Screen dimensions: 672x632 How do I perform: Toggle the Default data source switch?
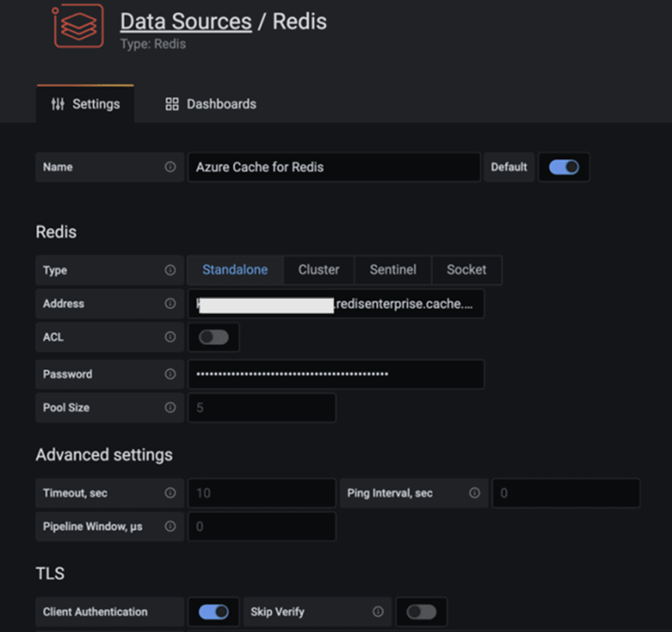[564, 167]
